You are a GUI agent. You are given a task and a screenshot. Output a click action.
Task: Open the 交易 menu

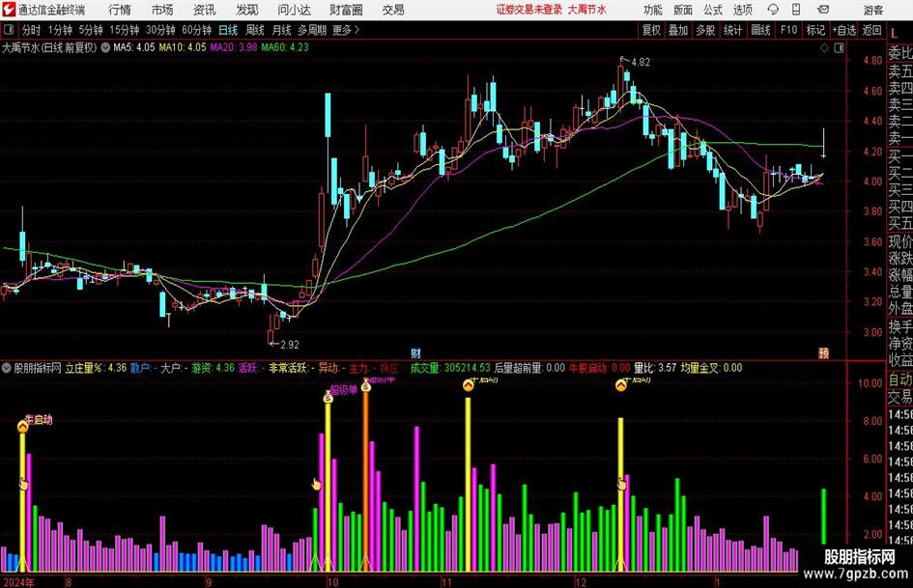pyautogui.click(x=393, y=10)
